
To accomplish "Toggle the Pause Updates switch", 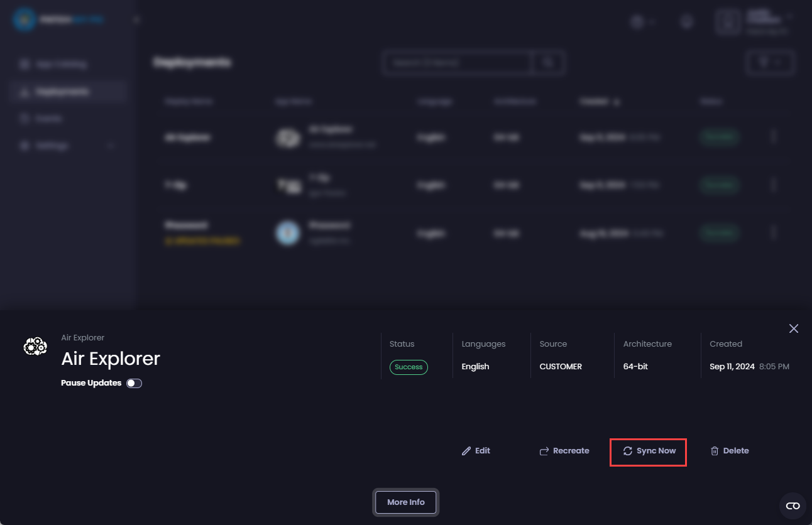I will click(134, 382).
